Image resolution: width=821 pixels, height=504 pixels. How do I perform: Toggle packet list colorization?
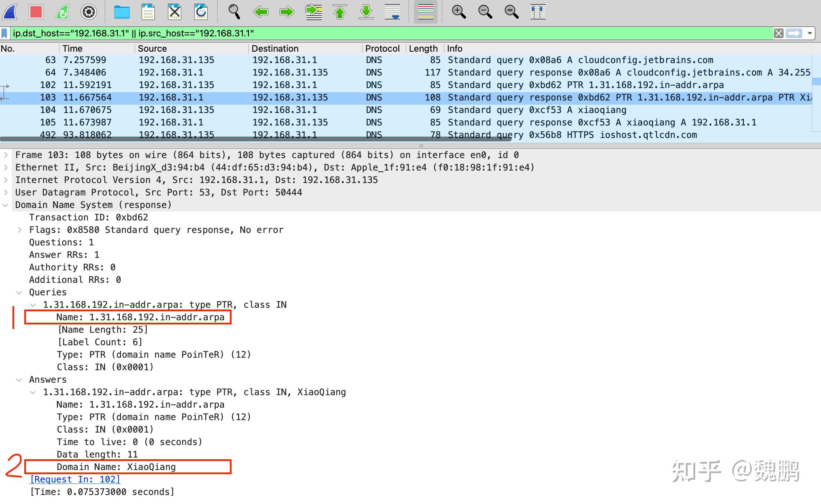[425, 12]
